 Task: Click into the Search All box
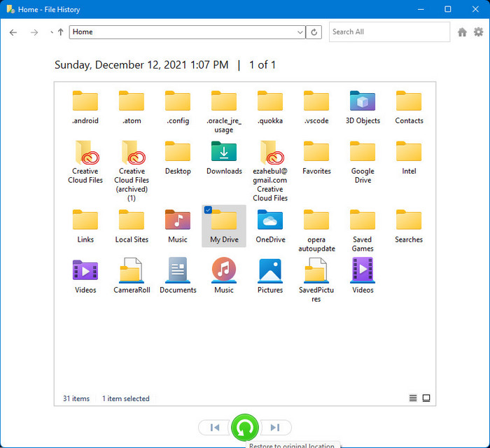pyautogui.click(x=389, y=32)
